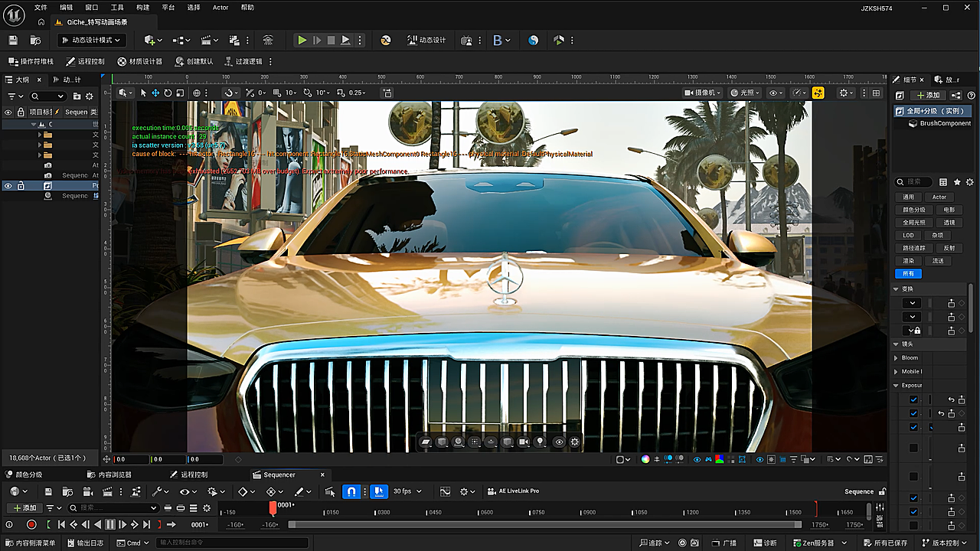Open the 摄像机 camera view dropdown
This screenshot has width=980, height=551.
point(703,93)
